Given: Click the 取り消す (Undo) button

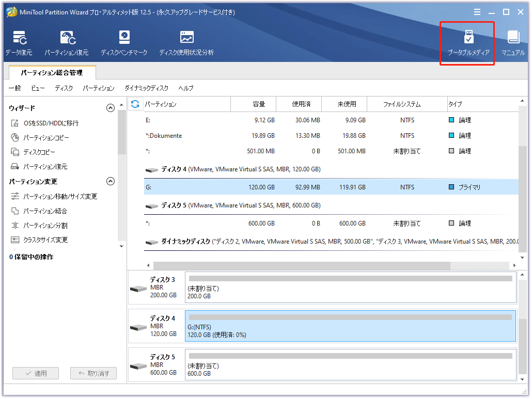Looking at the screenshot, I should click(93, 373).
